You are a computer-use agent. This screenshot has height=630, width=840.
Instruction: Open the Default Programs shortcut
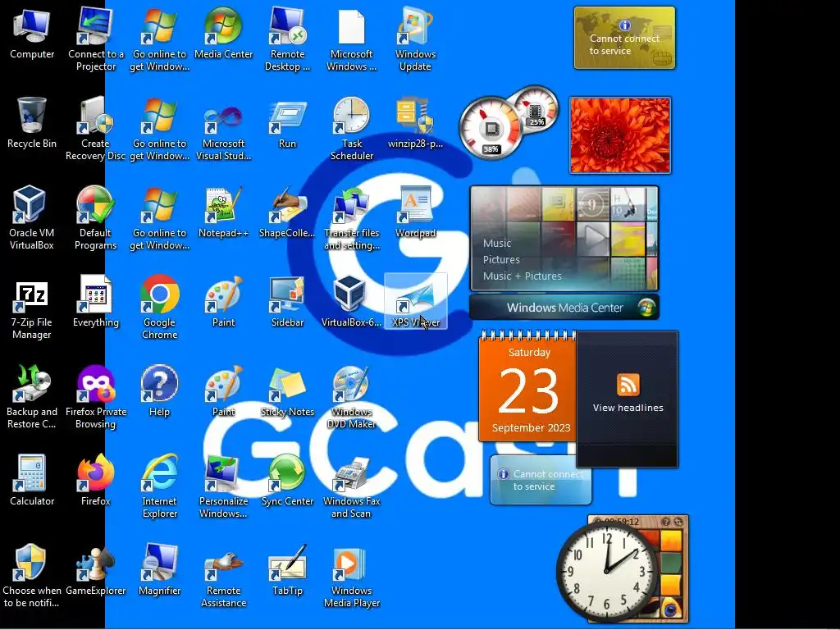[95, 218]
